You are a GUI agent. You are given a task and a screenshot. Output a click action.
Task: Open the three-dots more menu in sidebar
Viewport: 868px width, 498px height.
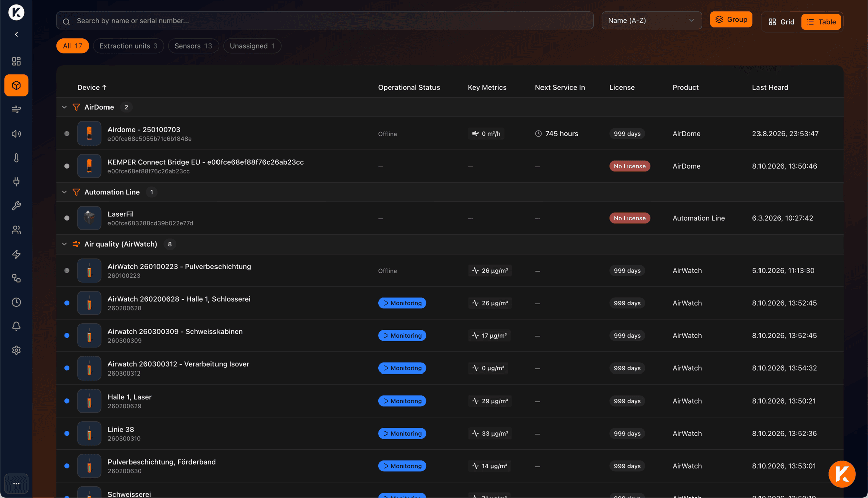click(16, 484)
